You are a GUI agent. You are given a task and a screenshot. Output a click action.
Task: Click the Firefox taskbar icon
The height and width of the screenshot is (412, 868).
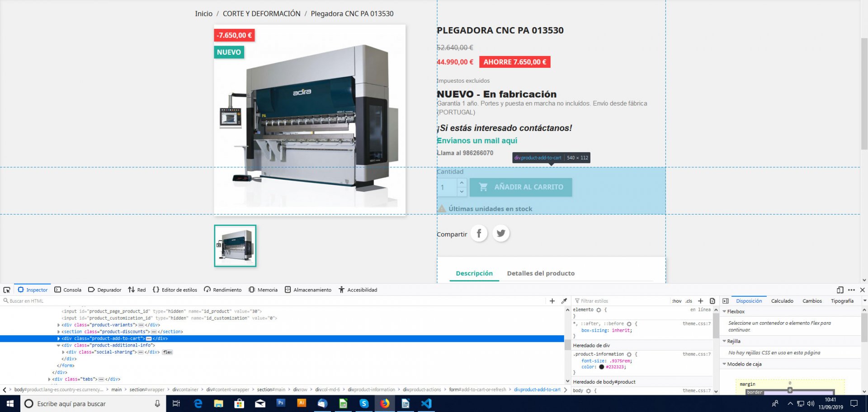(385, 403)
